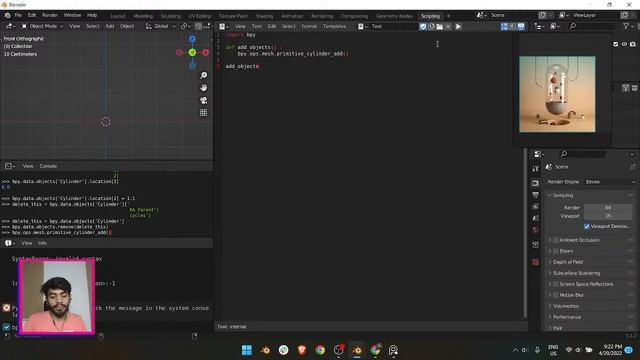Open the Scene properties tab icon

(536, 218)
